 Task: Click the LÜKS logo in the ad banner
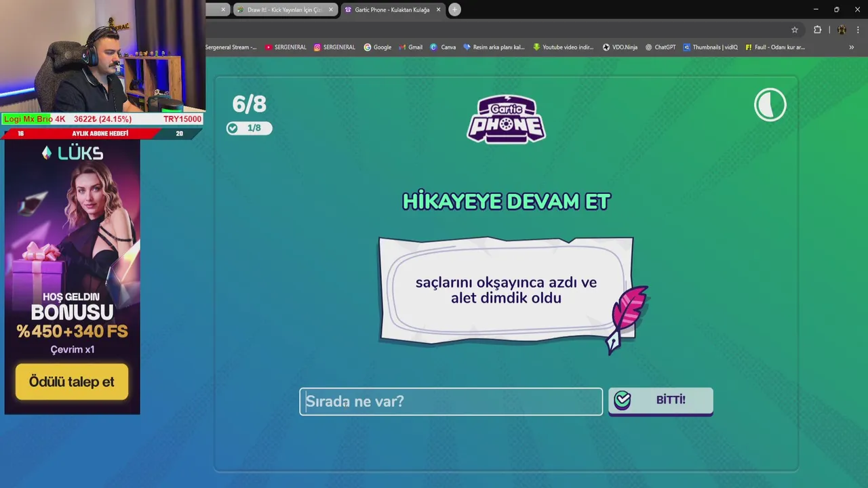(x=72, y=153)
